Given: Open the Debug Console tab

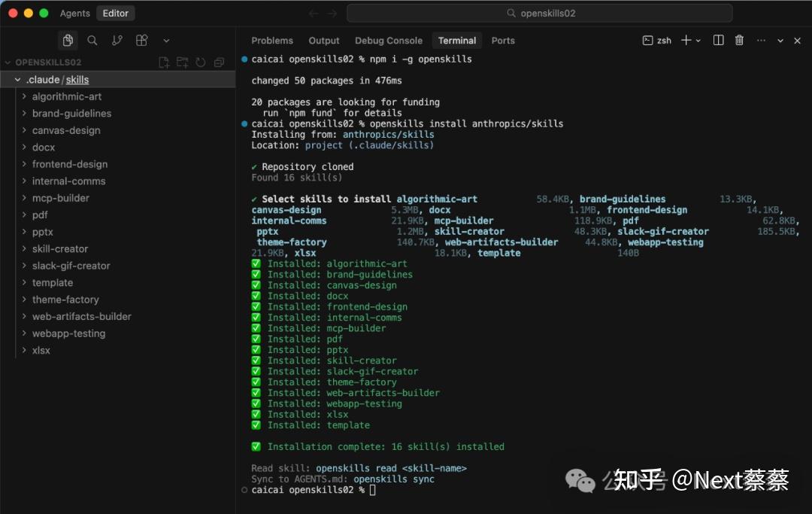Looking at the screenshot, I should tap(389, 40).
